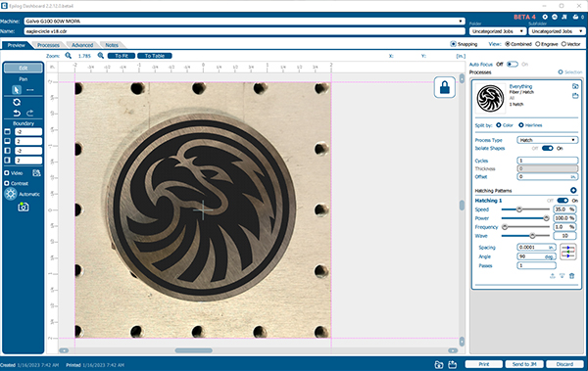This screenshot has width=588, height=371.
Task: Click the Cycles input field
Action: [x=548, y=161]
